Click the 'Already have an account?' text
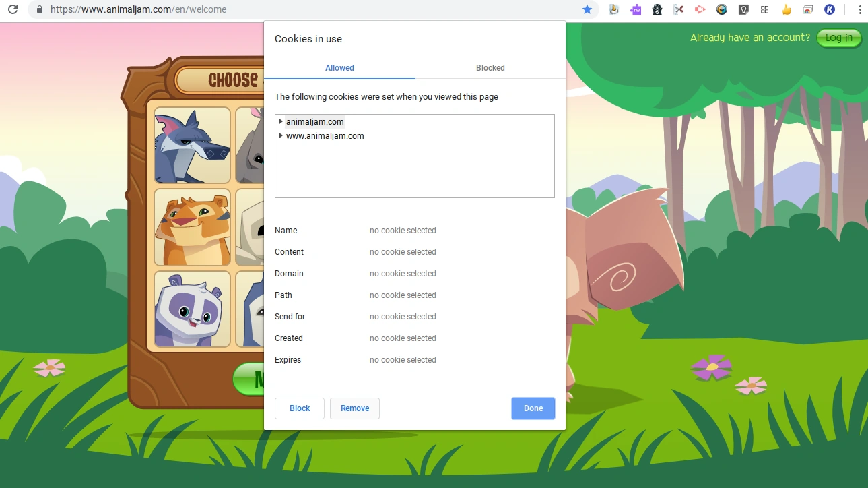The height and width of the screenshot is (488, 868). click(x=750, y=38)
